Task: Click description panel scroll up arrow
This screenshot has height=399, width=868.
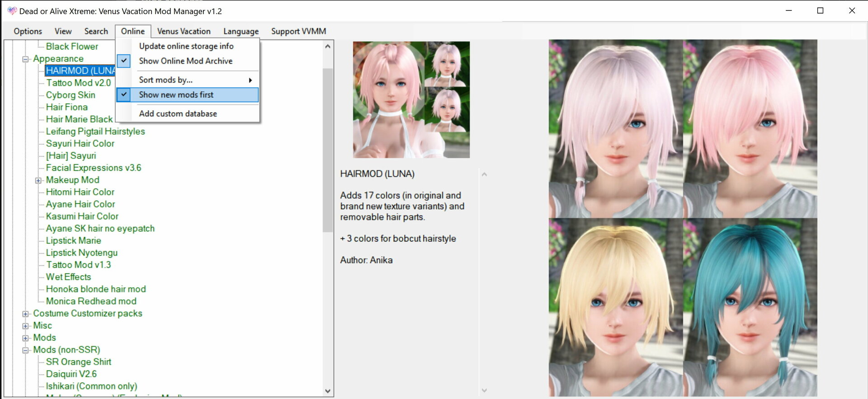Action: point(484,174)
